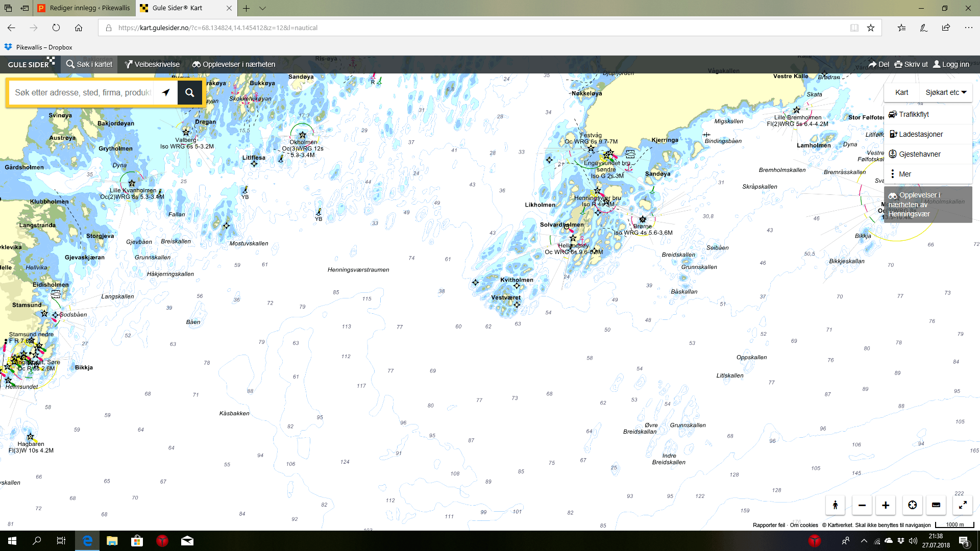Open the Sjøkart etc dropdown
The height and width of the screenshot is (551, 980).
coord(945,92)
